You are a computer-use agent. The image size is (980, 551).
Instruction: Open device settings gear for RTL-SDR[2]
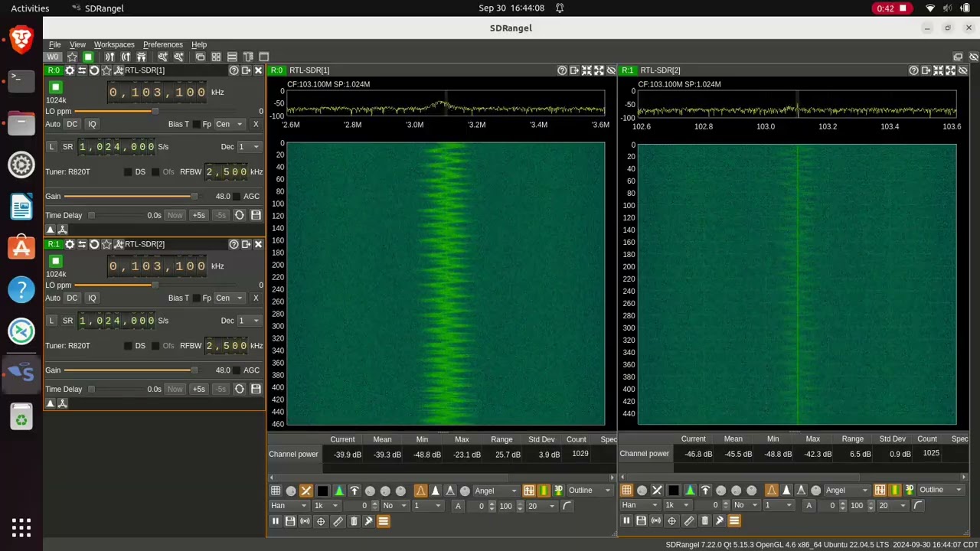click(70, 244)
